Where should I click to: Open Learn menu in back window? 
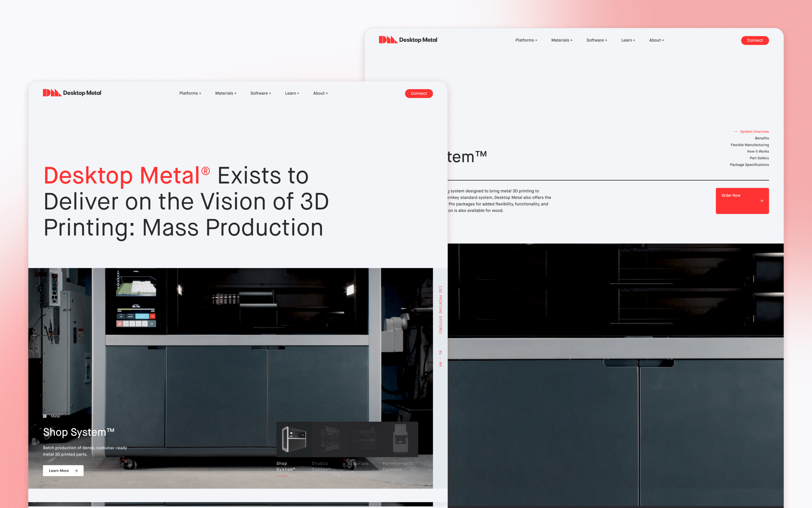(628, 40)
